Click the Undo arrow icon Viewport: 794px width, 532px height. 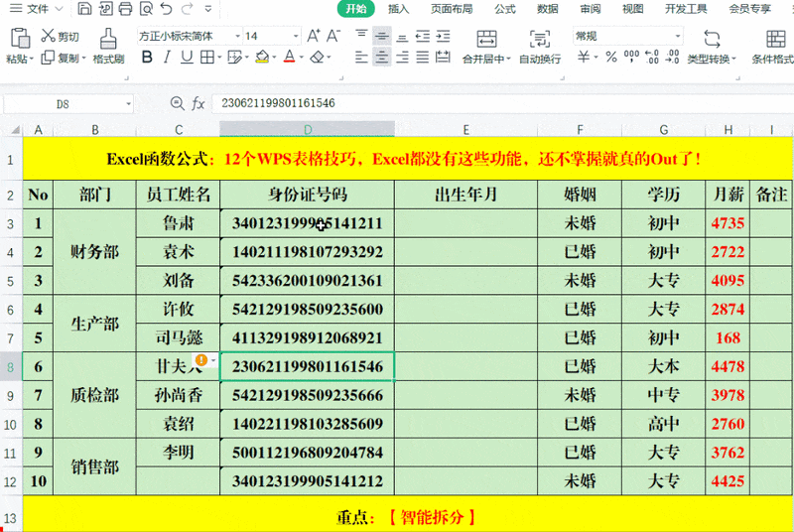point(165,10)
